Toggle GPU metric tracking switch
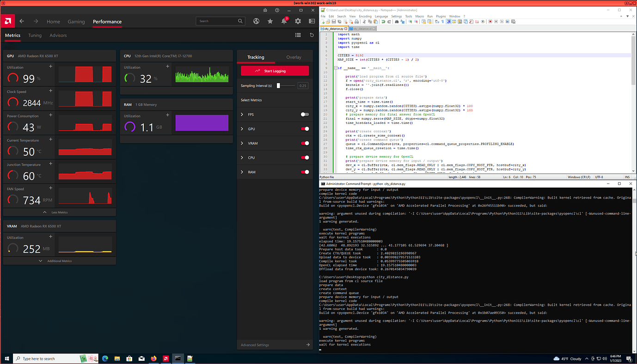Viewport: 637px width, 364px height. coord(305,129)
